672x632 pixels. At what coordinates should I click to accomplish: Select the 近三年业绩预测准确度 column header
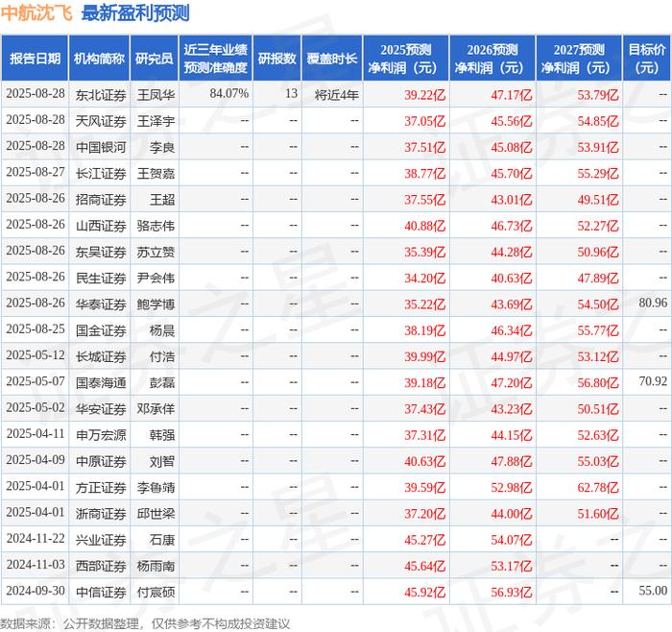216,59
